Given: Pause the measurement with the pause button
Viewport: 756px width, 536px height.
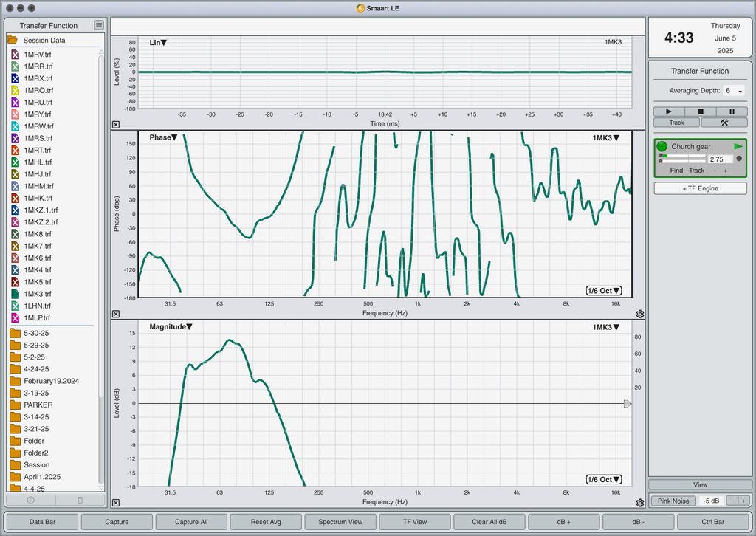Looking at the screenshot, I should [x=732, y=111].
